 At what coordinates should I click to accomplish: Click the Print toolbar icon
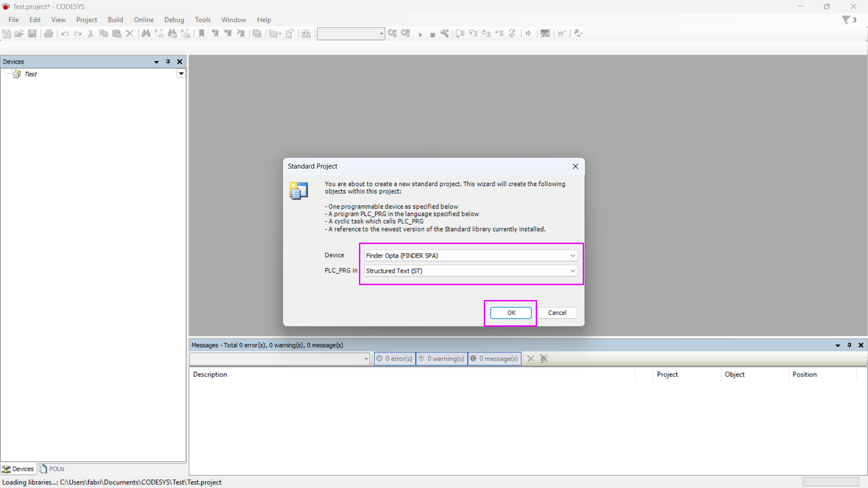(48, 33)
